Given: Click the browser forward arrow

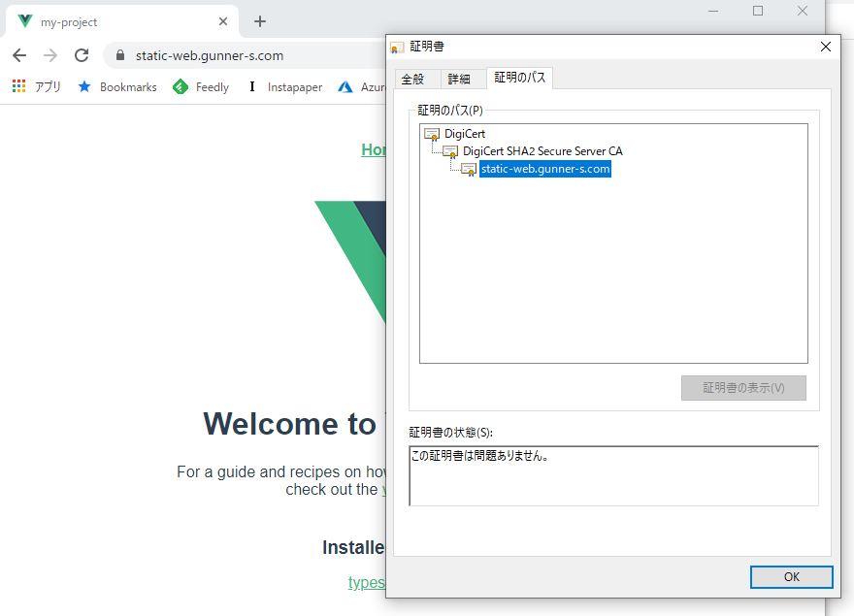Looking at the screenshot, I should point(50,55).
